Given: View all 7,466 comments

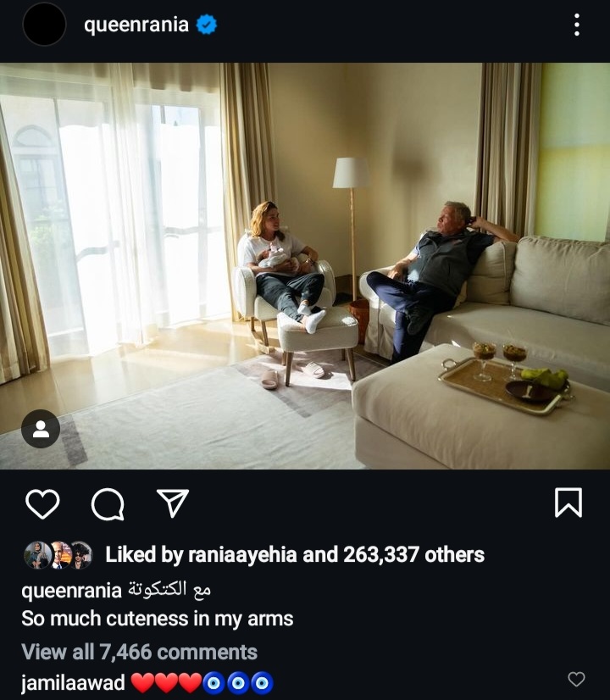Looking at the screenshot, I should 139,652.
